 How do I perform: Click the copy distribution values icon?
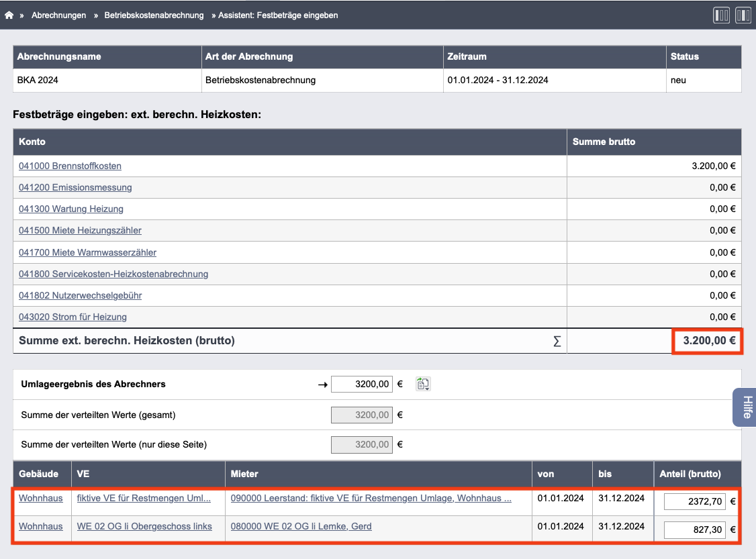tap(423, 384)
